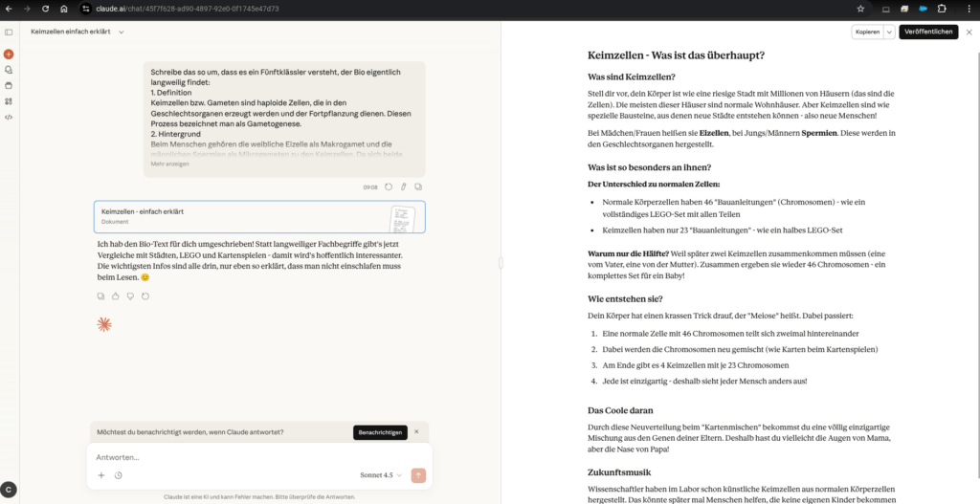Toggle the left sidebar panel open
This screenshot has height=504, width=980.
(9, 32)
